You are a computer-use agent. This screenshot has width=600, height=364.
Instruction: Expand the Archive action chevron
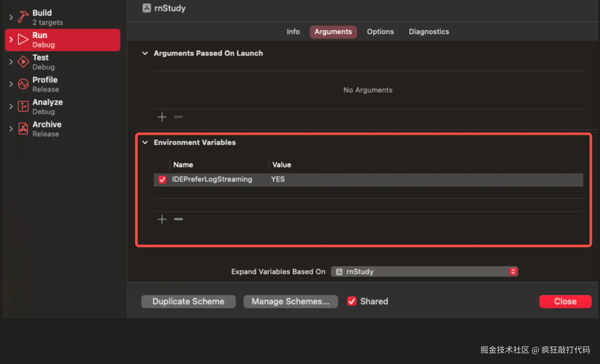click(x=11, y=129)
